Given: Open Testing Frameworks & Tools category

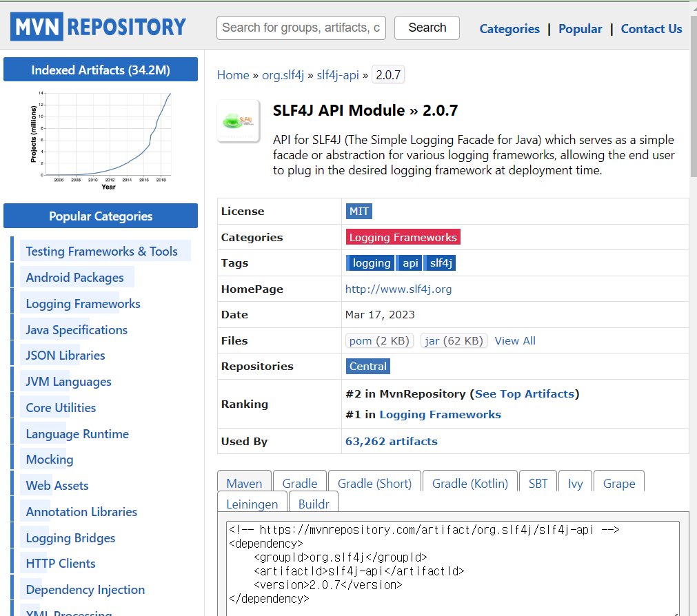Looking at the screenshot, I should pos(101,251).
